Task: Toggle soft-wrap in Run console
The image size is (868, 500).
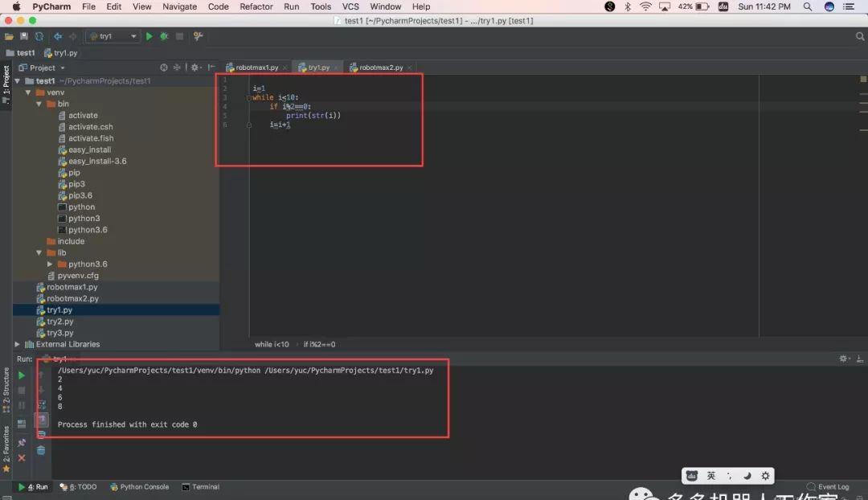Action: pos(42,405)
